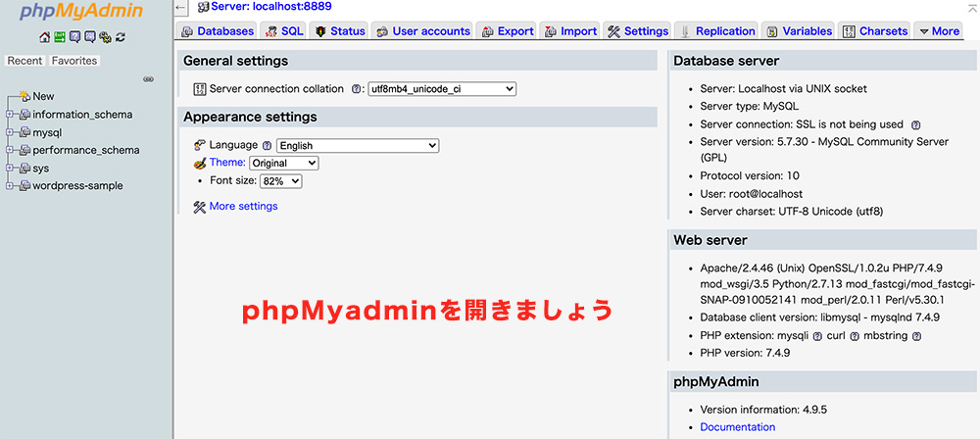Click the back arrow beside Server breadcrumb
Screen dimensions: 980x439
coord(180,8)
